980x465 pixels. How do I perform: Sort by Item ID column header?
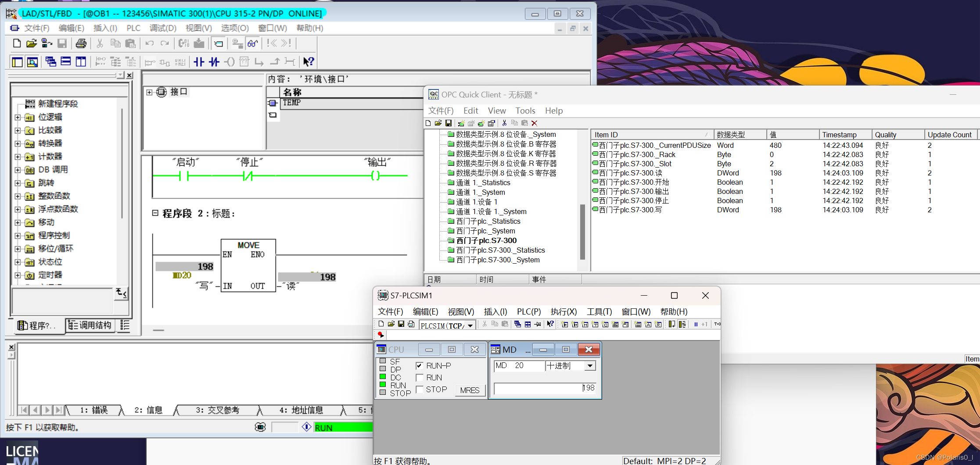tap(652, 135)
